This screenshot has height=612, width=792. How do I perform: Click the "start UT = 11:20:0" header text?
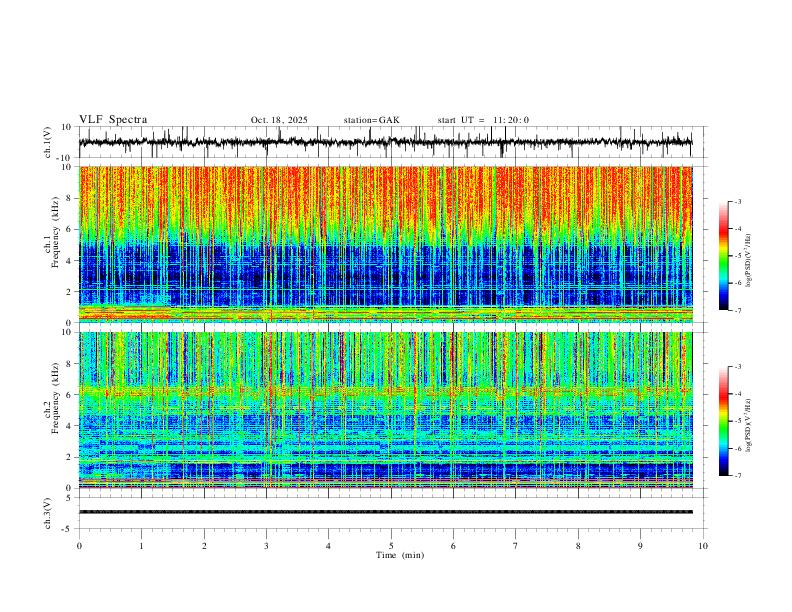click(x=483, y=120)
